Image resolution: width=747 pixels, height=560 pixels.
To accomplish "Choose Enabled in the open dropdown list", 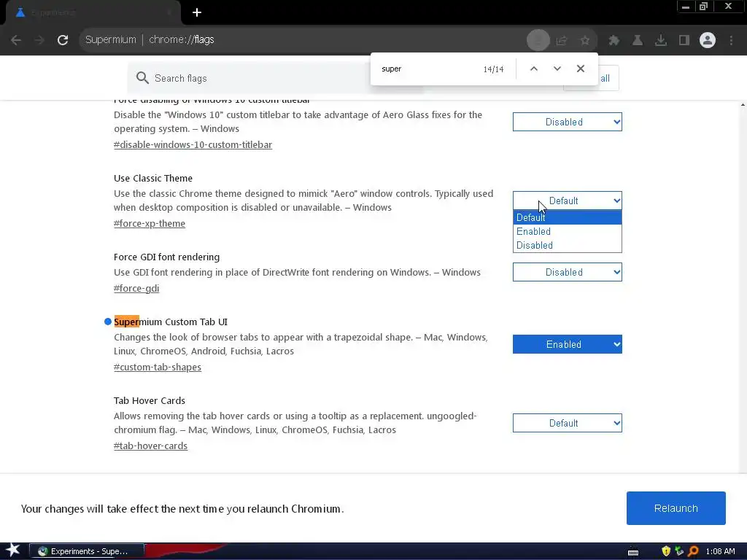I will [x=567, y=231].
